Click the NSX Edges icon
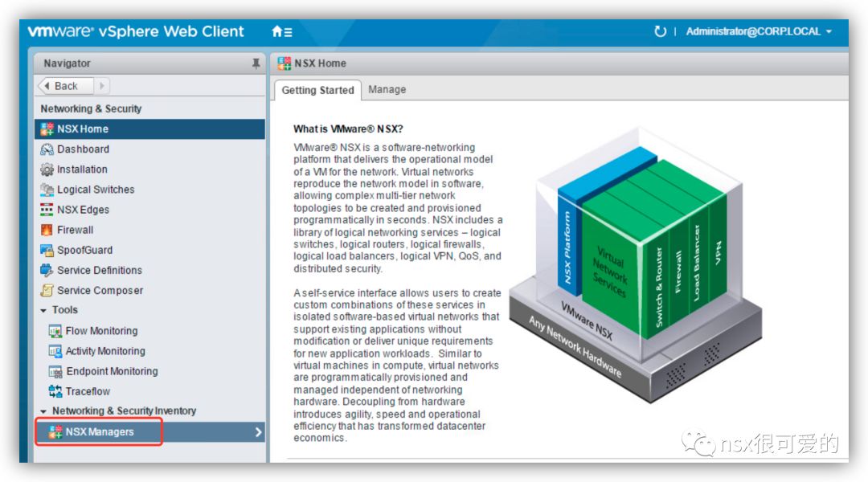The width and height of the screenshot is (868, 482). point(47,210)
